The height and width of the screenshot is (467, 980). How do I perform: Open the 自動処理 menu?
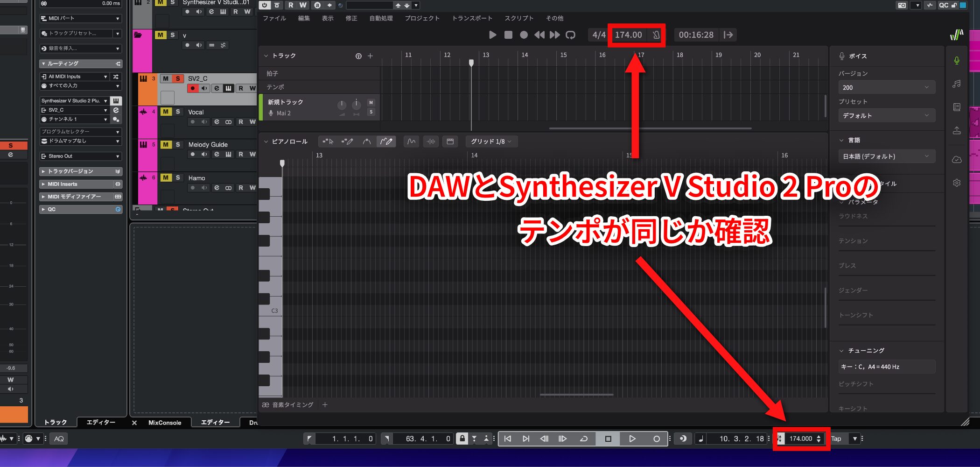pyautogui.click(x=381, y=18)
